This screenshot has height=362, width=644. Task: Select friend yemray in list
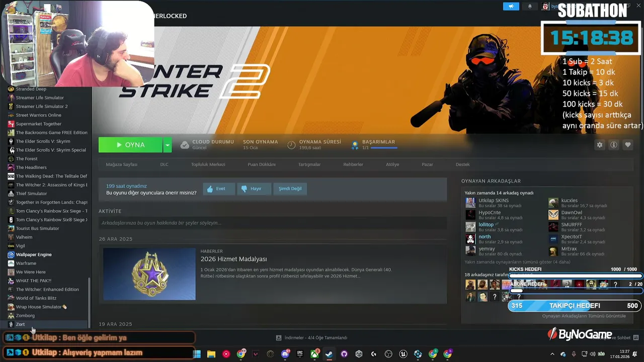[x=487, y=249]
